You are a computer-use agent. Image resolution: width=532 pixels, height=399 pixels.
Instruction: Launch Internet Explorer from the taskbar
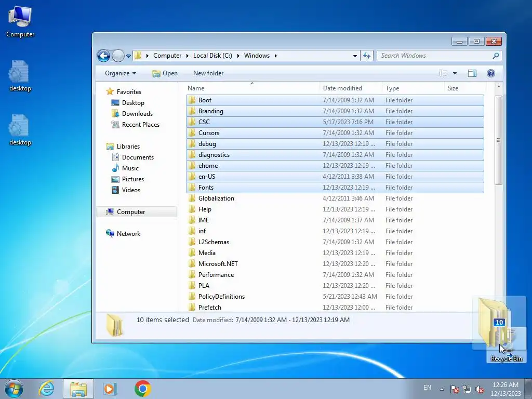[46, 389]
